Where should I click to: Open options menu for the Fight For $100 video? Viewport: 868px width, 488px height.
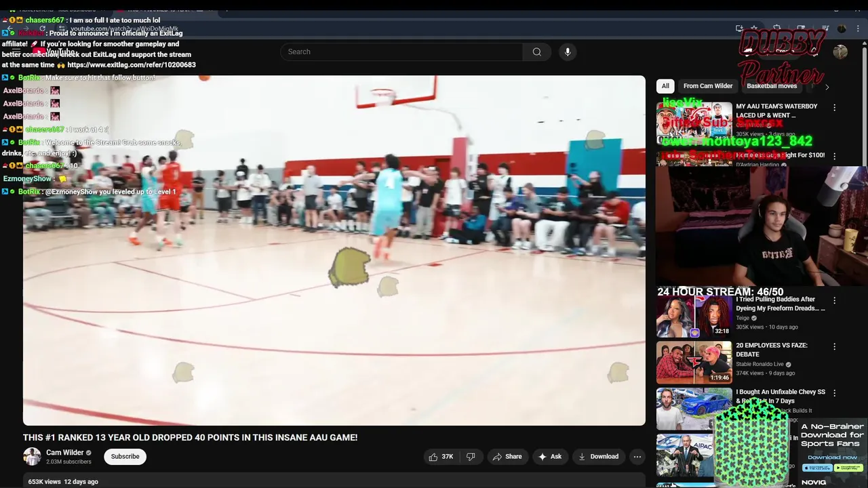coord(834,156)
